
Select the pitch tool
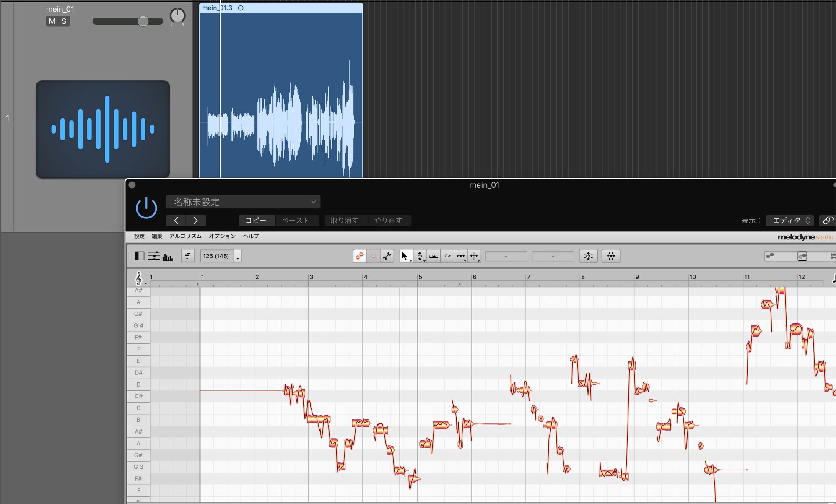pyautogui.click(x=420, y=256)
